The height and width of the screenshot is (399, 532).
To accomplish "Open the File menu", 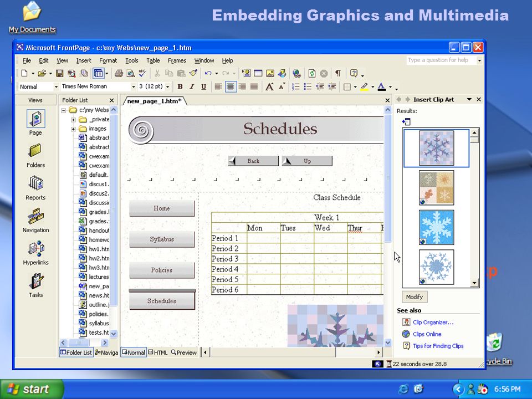I will coord(27,60).
